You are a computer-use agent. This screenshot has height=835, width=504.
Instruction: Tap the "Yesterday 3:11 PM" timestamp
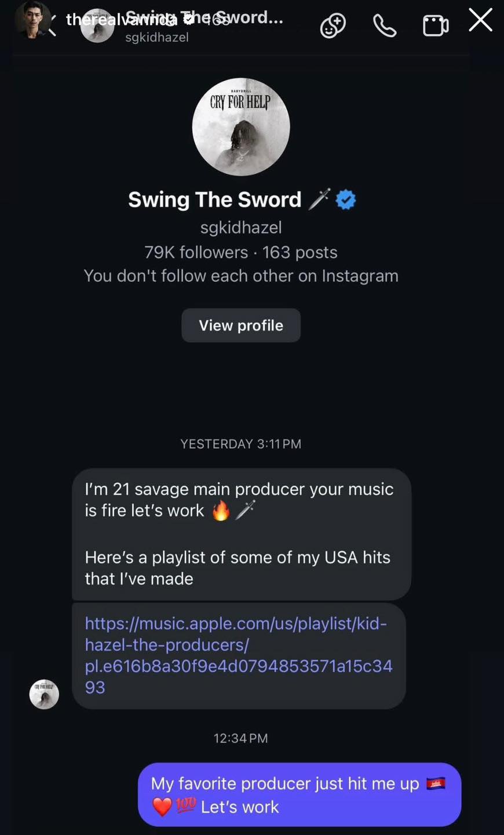pyautogui.click(x=241, y=444)
